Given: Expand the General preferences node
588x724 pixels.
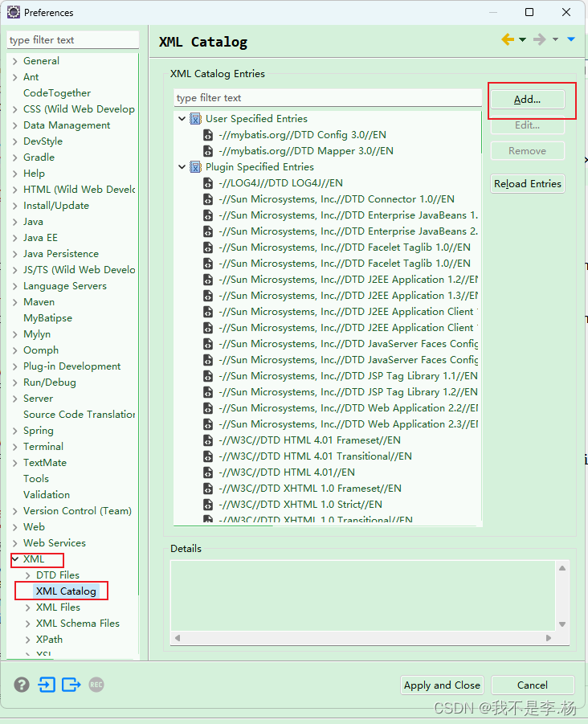Looking at the screenshot, I should pyautogui.click(x=14, y=61).
